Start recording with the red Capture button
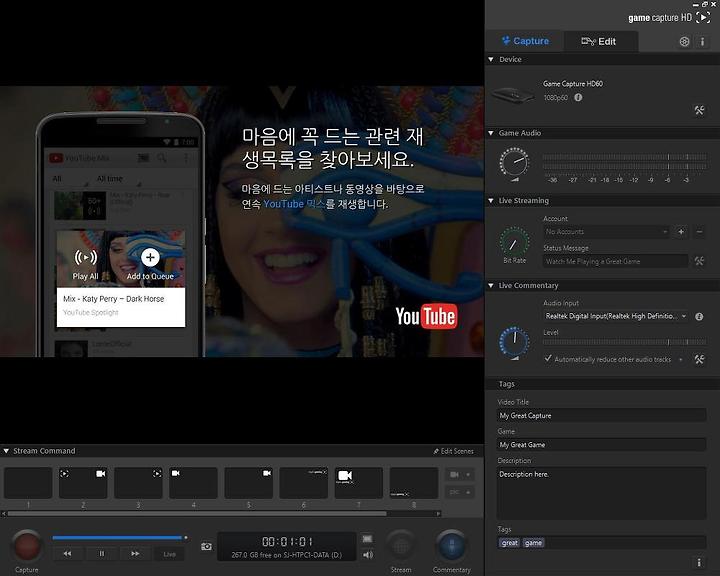Viewport: 720px width, 576px height. pos(27,546)
